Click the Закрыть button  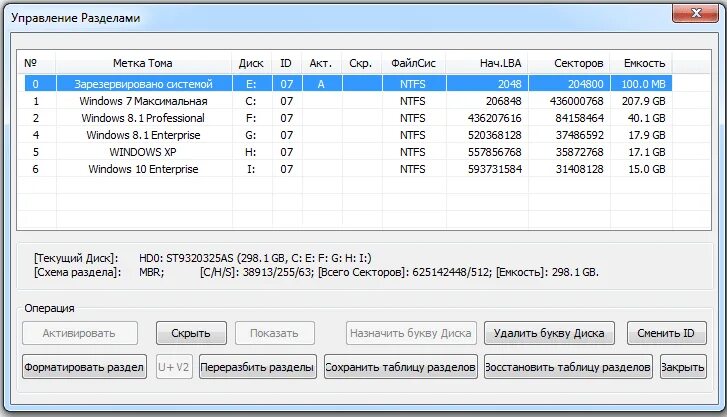683,367
